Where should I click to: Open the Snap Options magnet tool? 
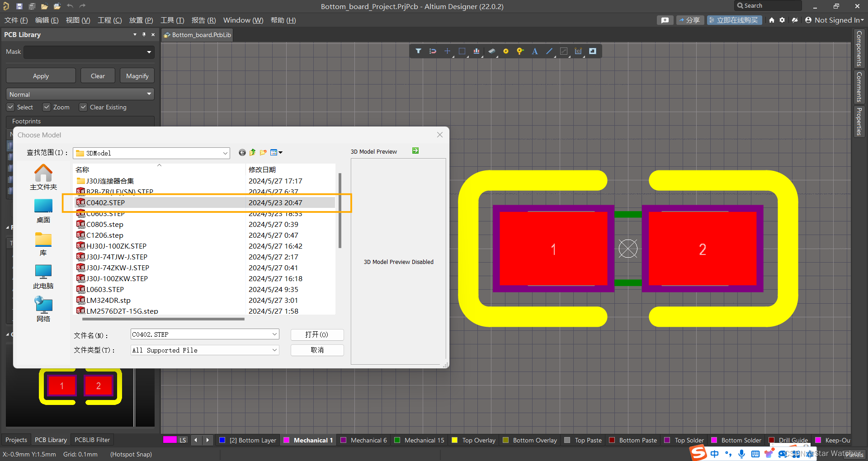pyautogui.click(x=433, y=51)
